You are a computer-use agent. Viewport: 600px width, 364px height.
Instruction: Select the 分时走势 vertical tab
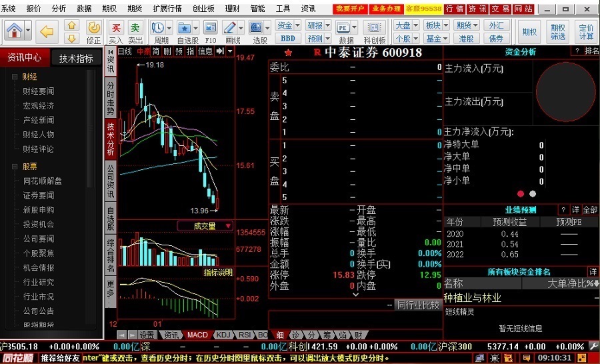(111, 99)
